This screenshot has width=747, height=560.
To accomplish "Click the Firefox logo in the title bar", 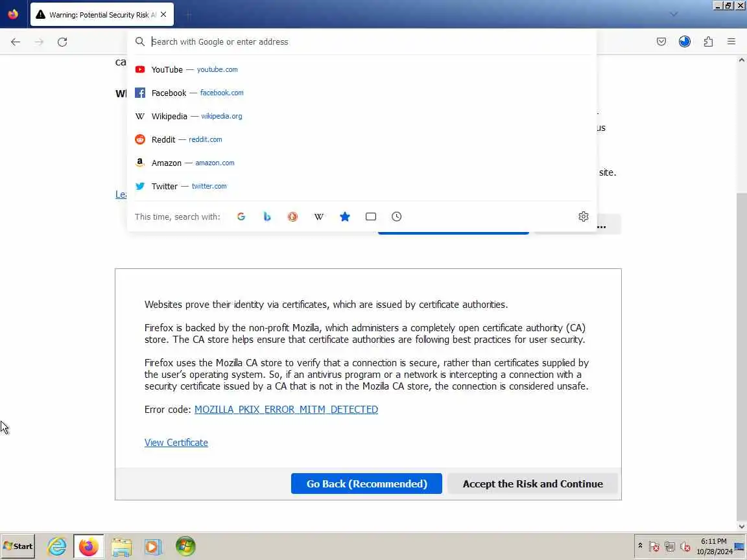I will coord(13,14).
